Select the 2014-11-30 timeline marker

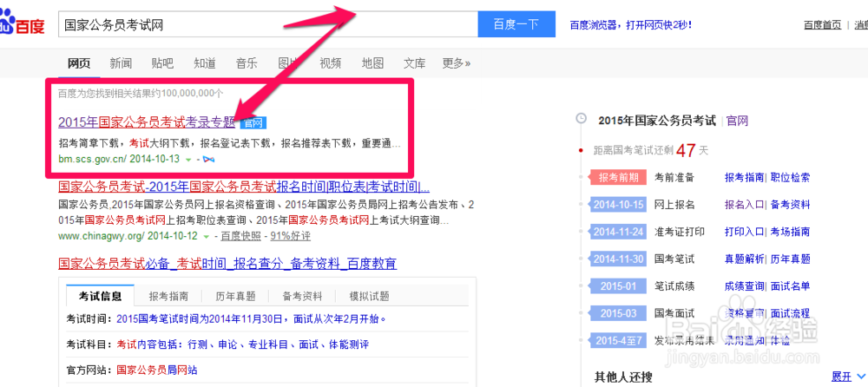[x=618, y=259]
